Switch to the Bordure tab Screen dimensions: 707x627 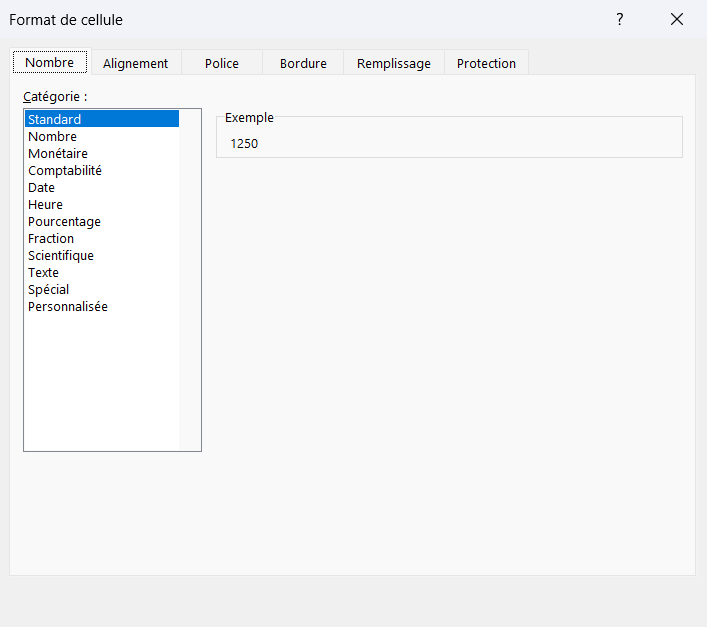click(x=303, y=63)
